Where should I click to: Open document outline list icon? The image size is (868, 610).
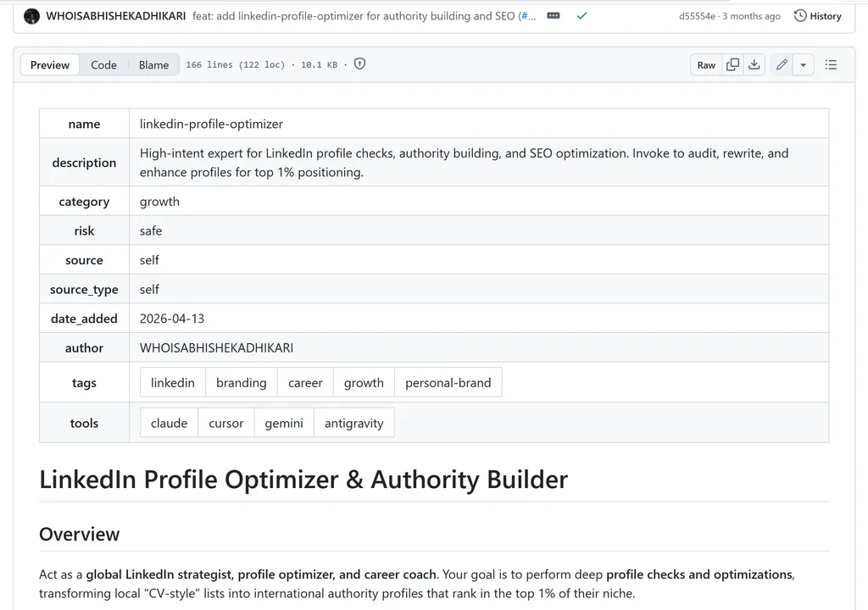pyautogui.click(x=831, y=64)
